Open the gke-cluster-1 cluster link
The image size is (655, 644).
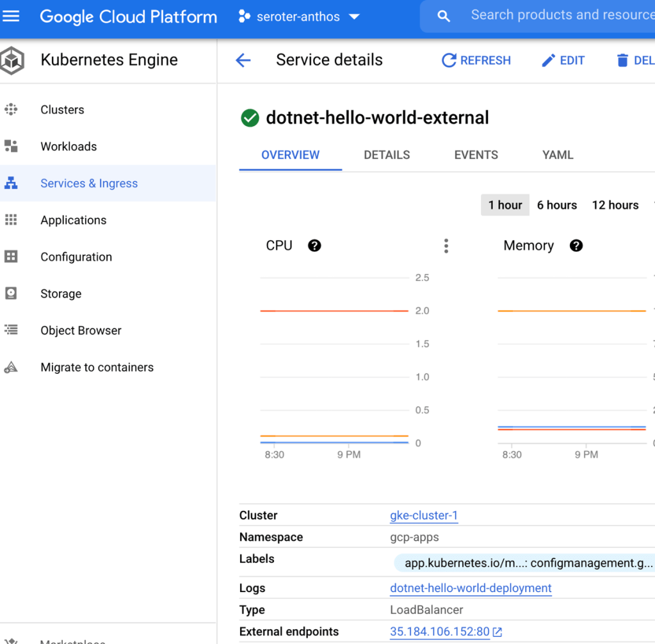[424, 515]
